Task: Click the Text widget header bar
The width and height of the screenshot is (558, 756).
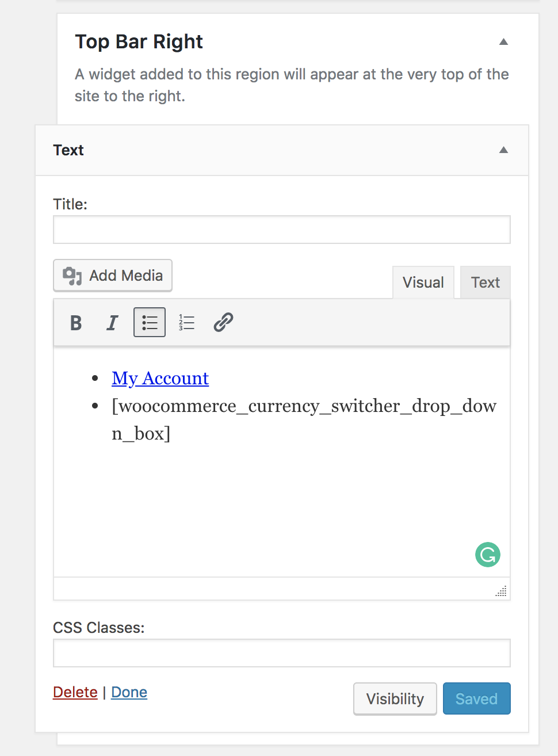Action: point(282,150)
